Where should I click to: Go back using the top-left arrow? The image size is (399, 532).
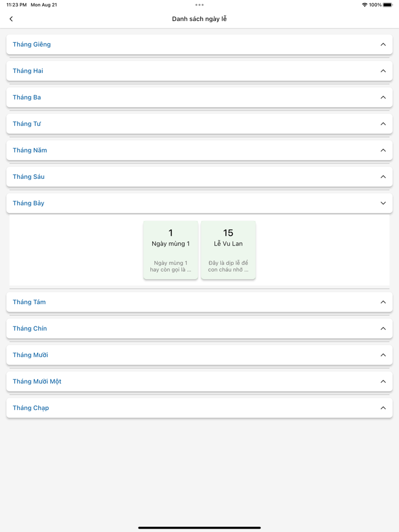11,19
